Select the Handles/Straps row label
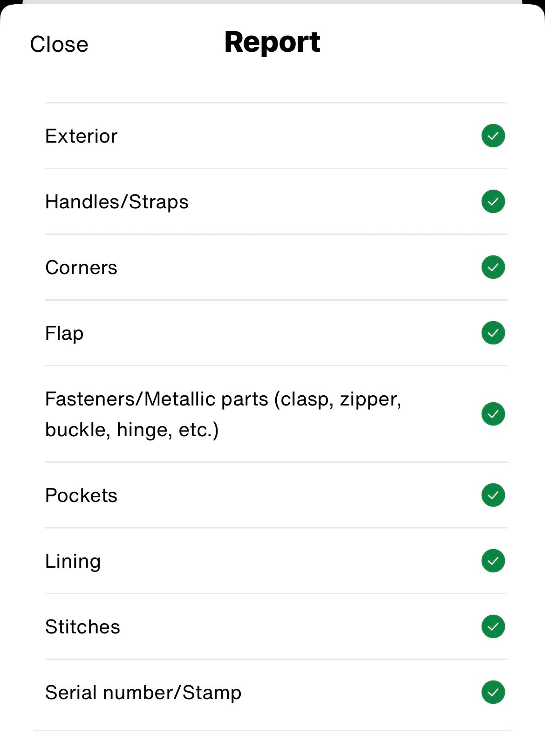The width and height of the screenshot is (545, 756). click(117, 202)
